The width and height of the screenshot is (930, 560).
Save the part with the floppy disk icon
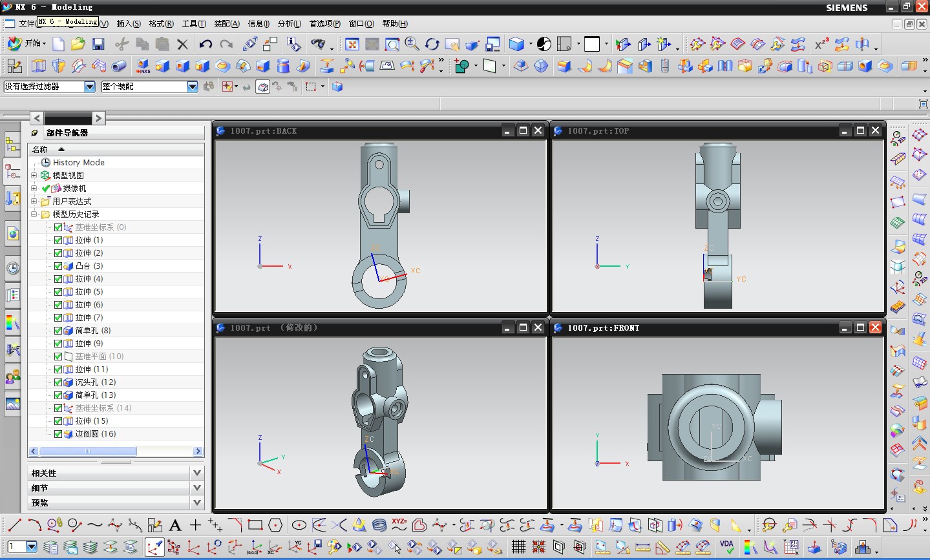click(98, 44)
